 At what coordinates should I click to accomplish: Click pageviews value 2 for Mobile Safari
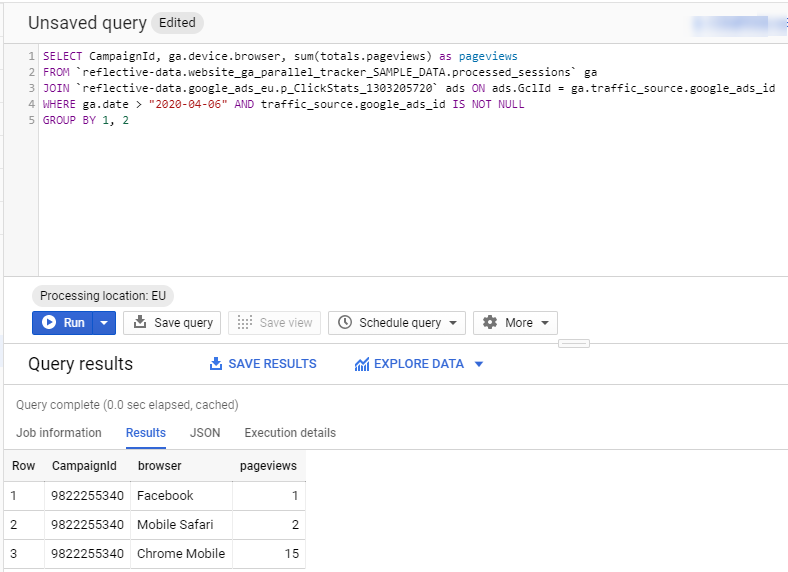pos(296,525)
